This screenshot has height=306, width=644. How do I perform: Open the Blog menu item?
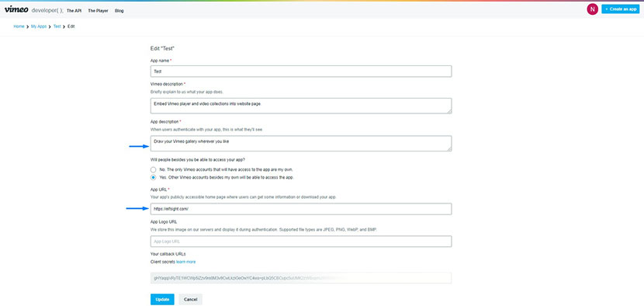click(x=119, y=11)
